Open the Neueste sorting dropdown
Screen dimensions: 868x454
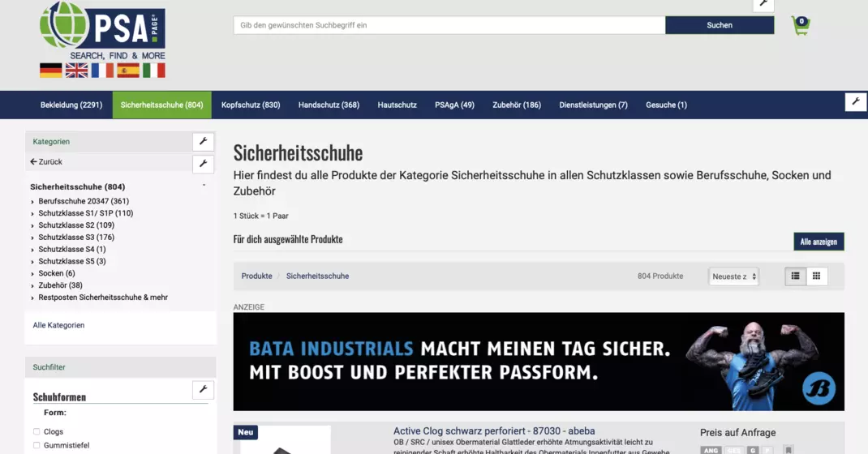[733, 276]
